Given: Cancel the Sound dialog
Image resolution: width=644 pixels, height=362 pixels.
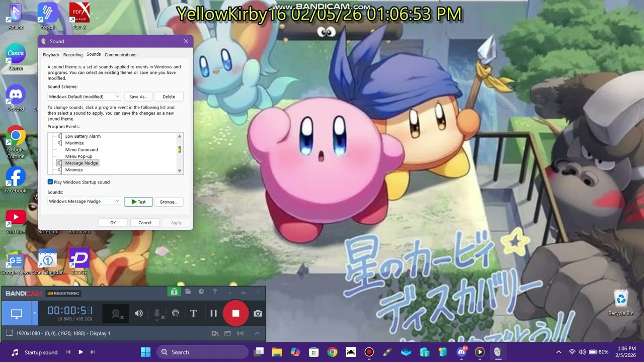Looking at the screenshot, I should click(145, 223).
